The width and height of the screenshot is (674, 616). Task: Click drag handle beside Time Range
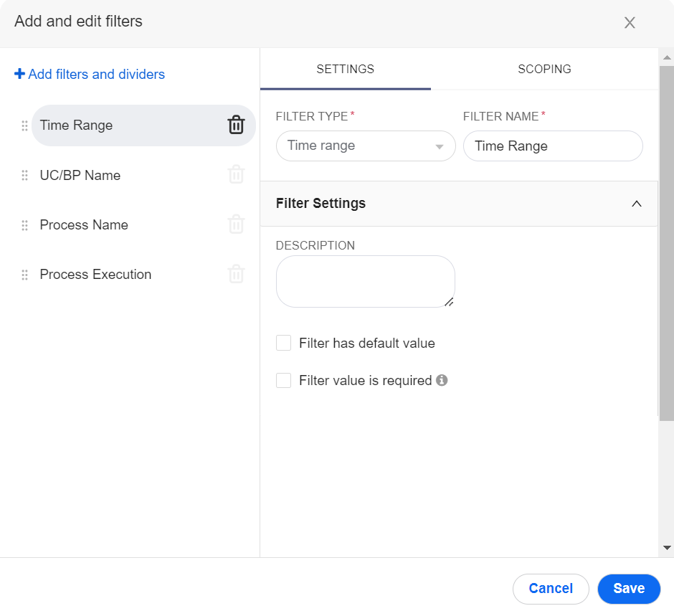click(x=24, y=125)
